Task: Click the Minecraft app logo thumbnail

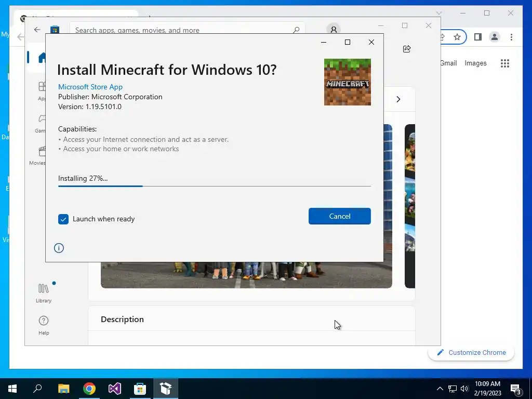Action: [x=348, y=82]
